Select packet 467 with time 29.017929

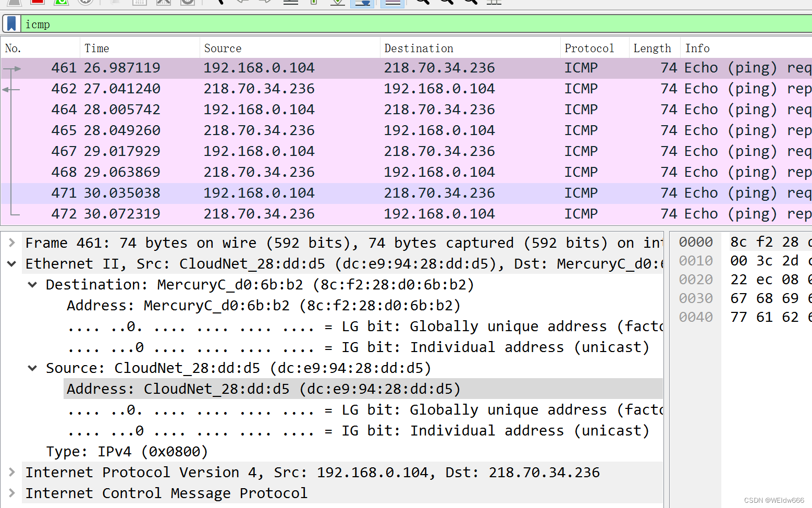pos(406,152)
